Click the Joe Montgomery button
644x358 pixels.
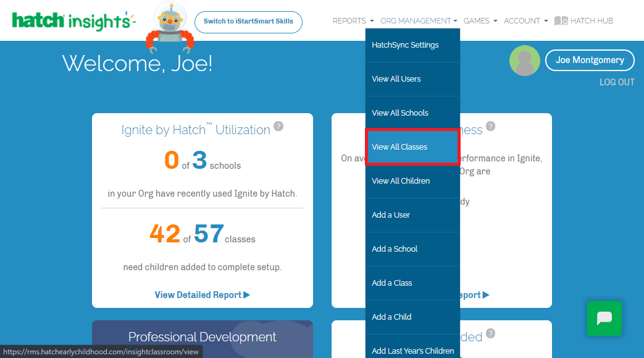point(589,60)
